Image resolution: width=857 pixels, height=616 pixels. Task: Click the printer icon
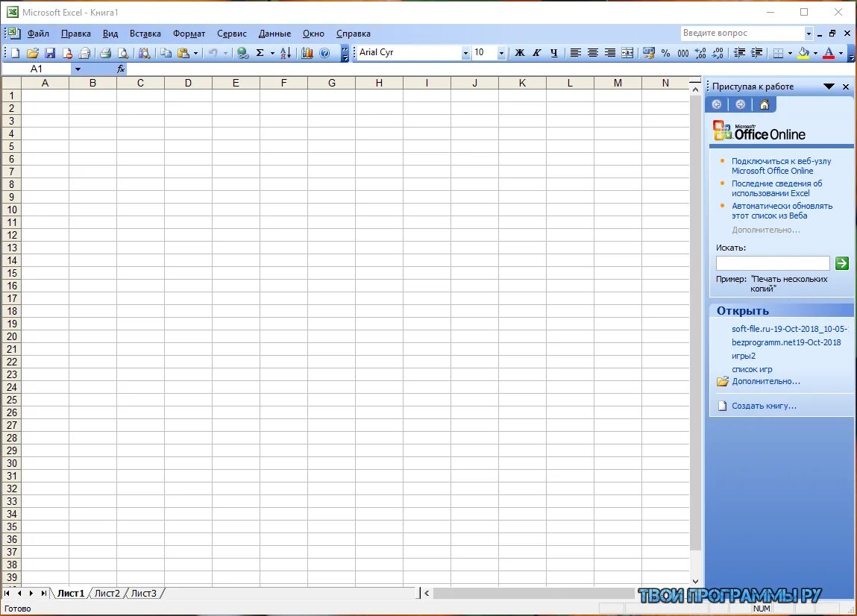coord(105,53)
